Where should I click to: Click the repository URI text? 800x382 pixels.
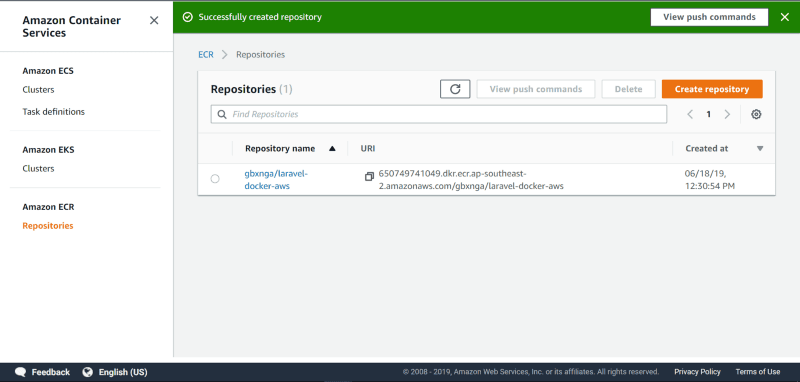[x=471, y=180]
